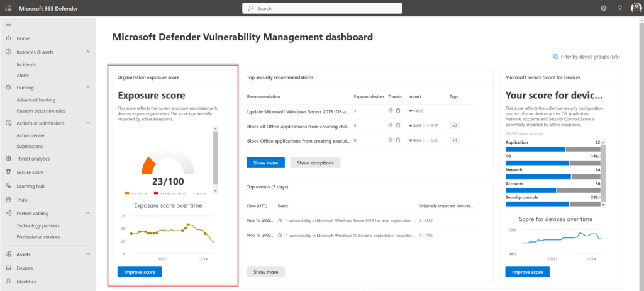
Task: Open Alerts in the sidebar
Action: click(23, 76)
